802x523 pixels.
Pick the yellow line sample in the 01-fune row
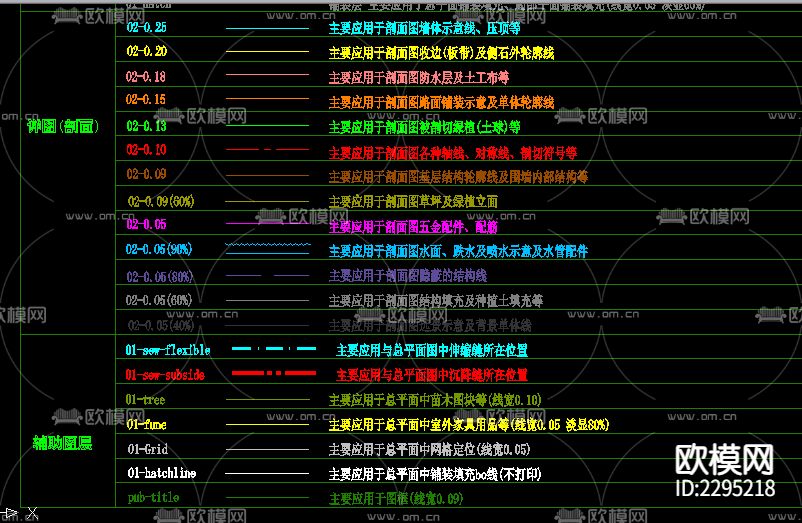click(x=268, y=424)
